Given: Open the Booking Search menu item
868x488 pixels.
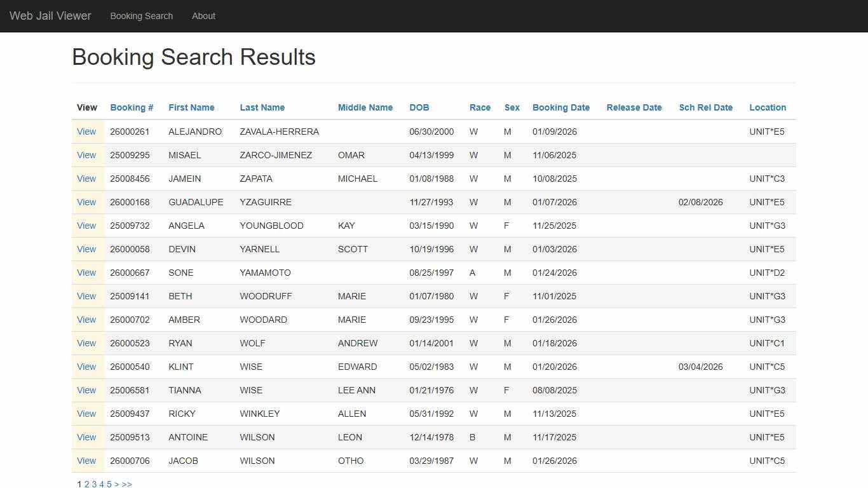Looking at the screenshot, I should click(141, 16).
